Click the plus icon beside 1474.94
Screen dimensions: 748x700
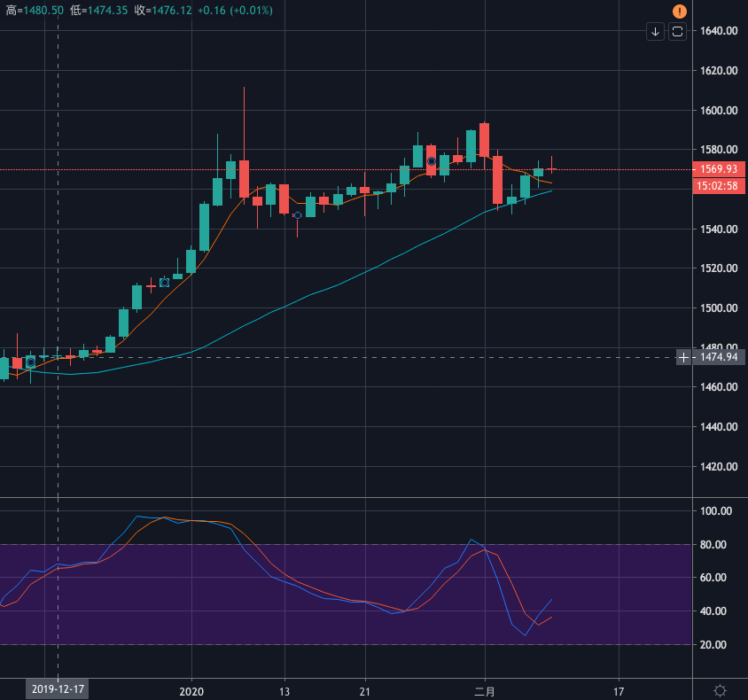click(x=683, y=357)
